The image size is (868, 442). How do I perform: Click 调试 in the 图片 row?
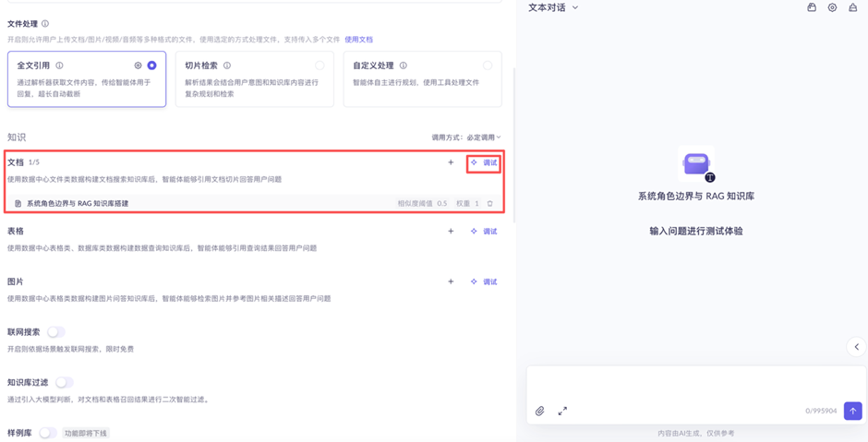click(x=490, y=281)
